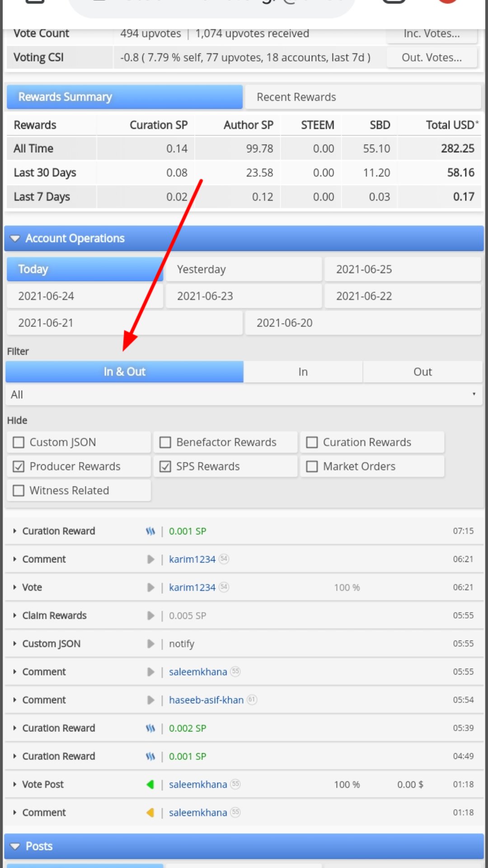The width and height of the screenshot is (488, 868).
Task: Click the Last 30 Days SBD value 11.20
Action: pyautogui.click(x=376, y=173)
